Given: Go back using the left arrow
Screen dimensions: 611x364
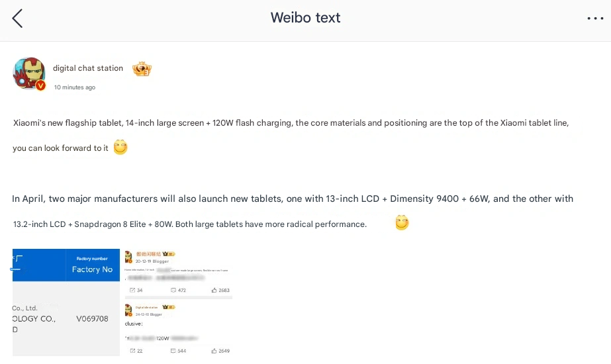Looking at the screenshot, I should pyautogui.click(x=17, y=19).
